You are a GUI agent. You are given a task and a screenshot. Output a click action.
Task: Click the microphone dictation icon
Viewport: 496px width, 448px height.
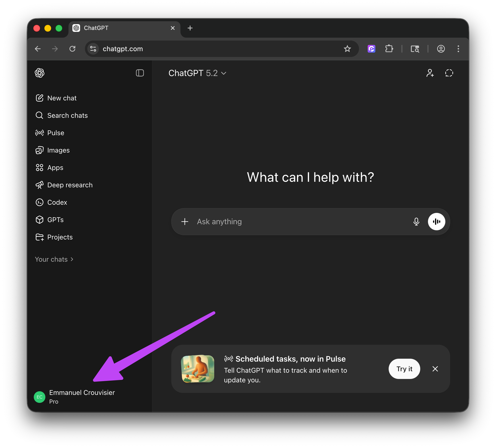[x=416, y=222]
